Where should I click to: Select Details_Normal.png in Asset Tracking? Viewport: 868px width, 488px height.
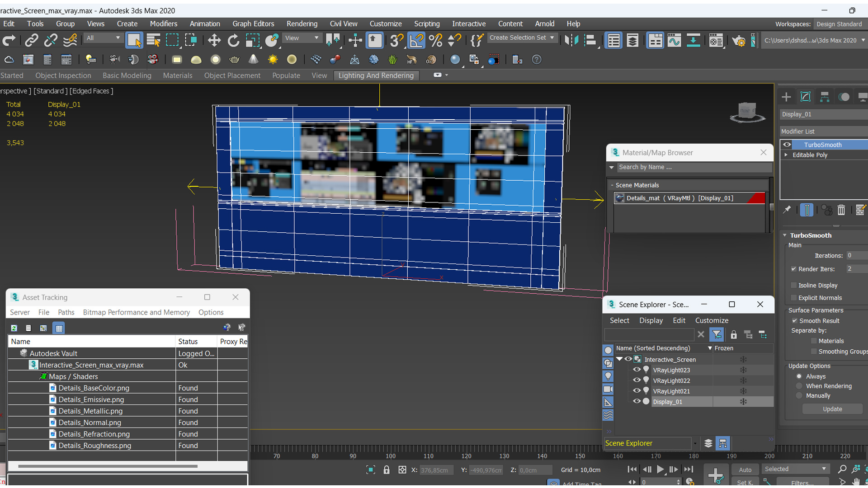pos(90,422)
